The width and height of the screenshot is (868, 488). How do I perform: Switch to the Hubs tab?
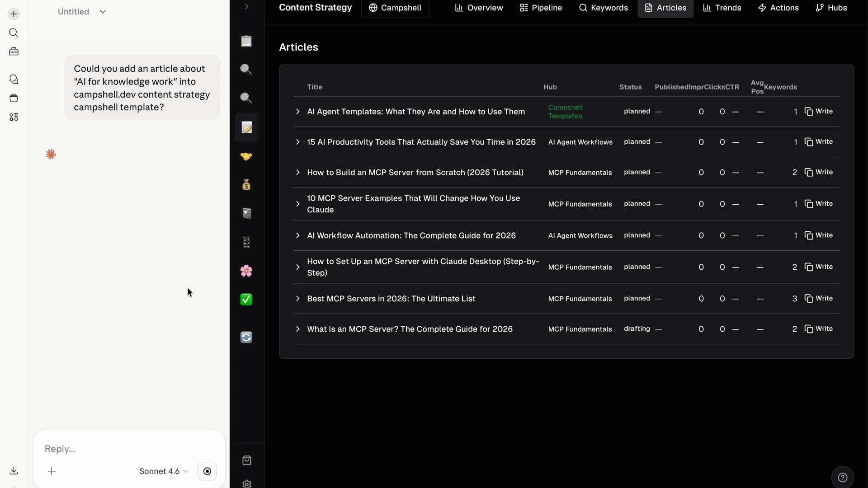831,8
